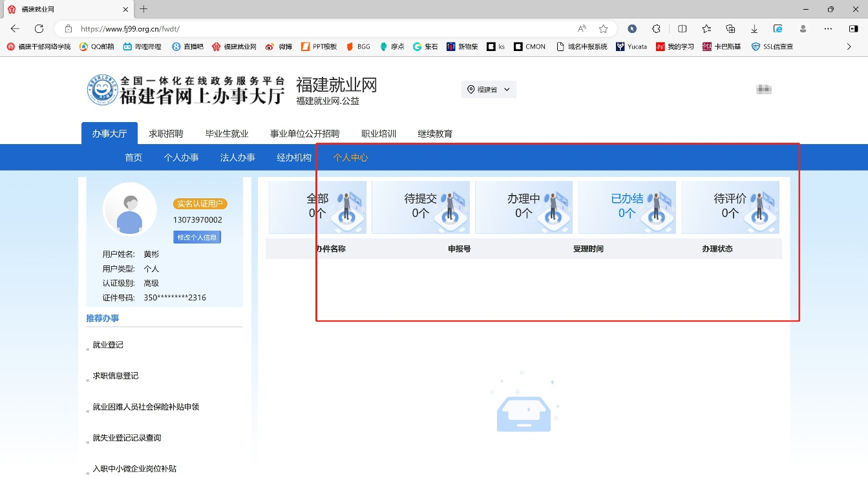Open the SSL信息查询 bookmark
This screenshot has height=478, width=868.
[x=772, y=46]
